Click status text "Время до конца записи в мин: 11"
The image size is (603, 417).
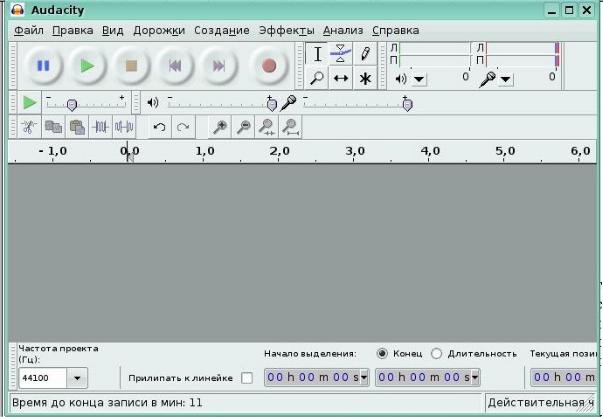coord(107,403)
